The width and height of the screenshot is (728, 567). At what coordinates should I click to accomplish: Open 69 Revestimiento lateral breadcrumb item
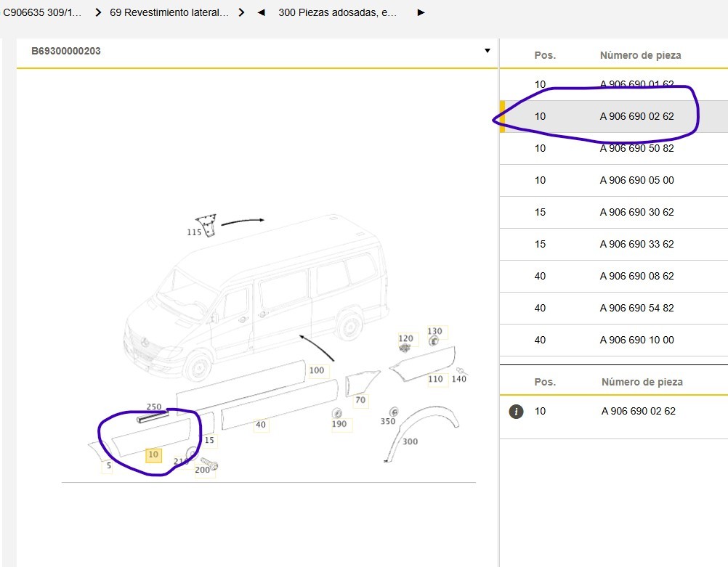coord(169,12)
